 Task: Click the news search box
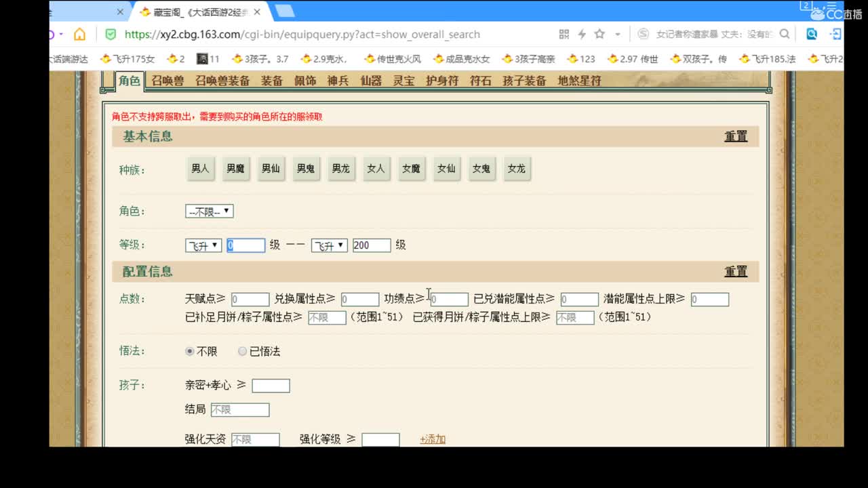pyautogui.click(x=715, y=34)
